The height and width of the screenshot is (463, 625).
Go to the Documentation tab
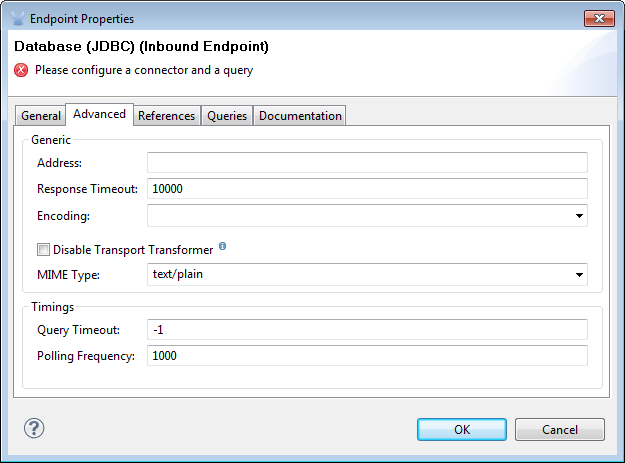300,116
